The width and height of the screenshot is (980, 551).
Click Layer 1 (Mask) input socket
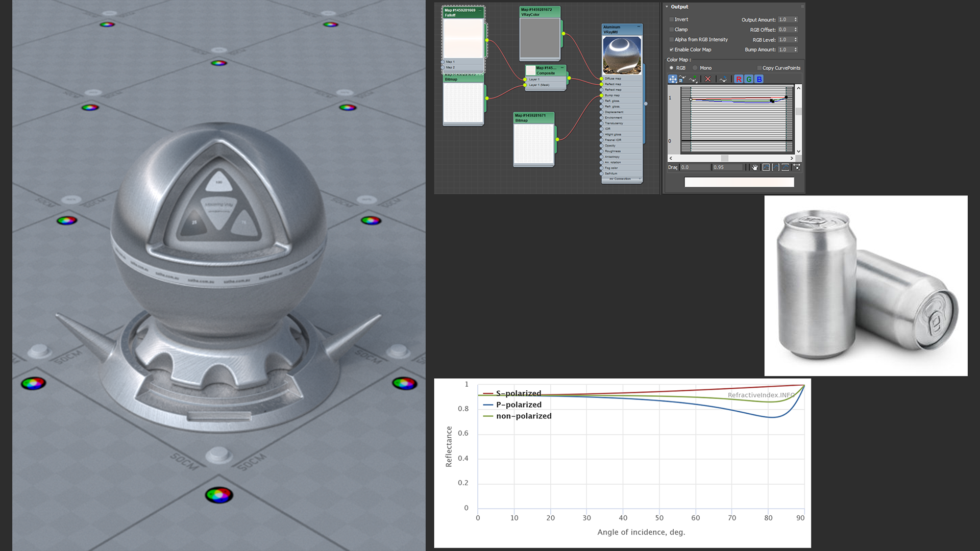525,85
